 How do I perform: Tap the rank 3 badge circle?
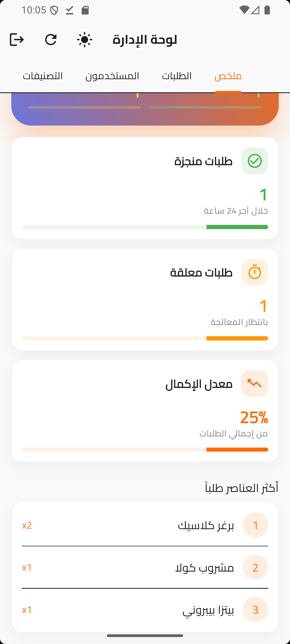255,610
